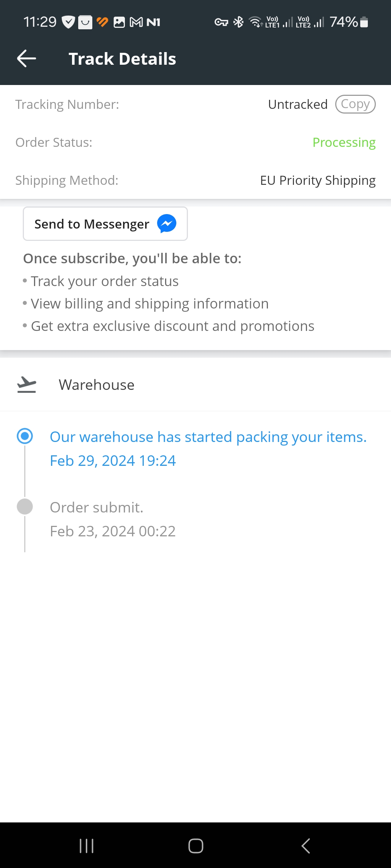Tap the Android home button
Screen dimensions: 391x868
click(x=196, y=846)
